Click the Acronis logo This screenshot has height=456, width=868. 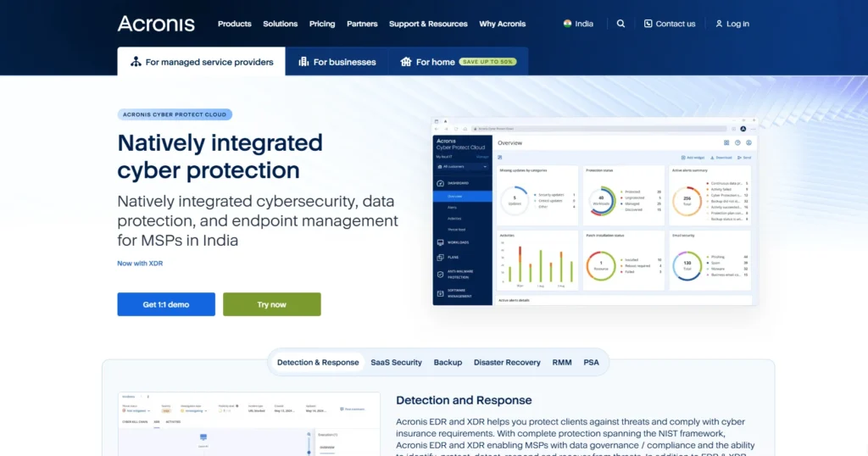pos(156,24)
